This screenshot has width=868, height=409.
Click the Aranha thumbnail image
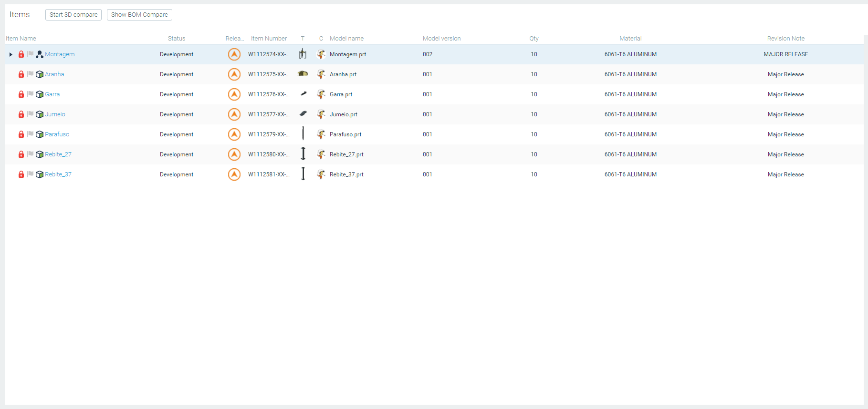[303, 74]
